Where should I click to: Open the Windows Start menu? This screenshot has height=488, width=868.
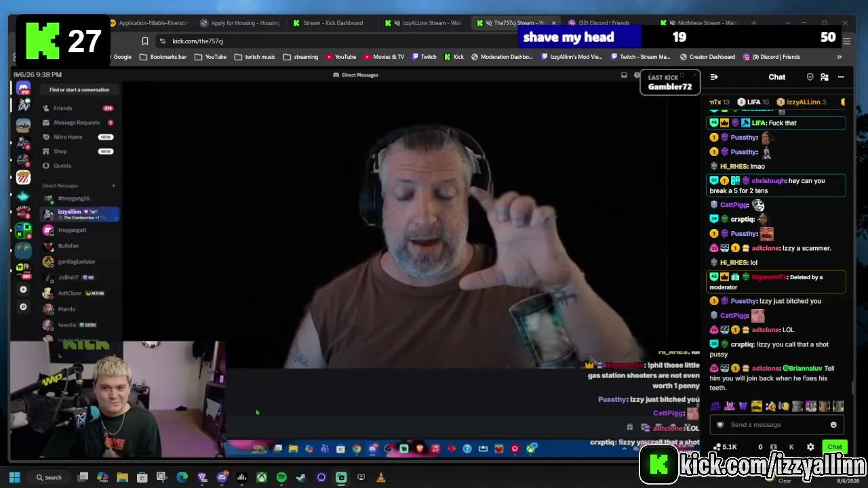coord(14,477)
